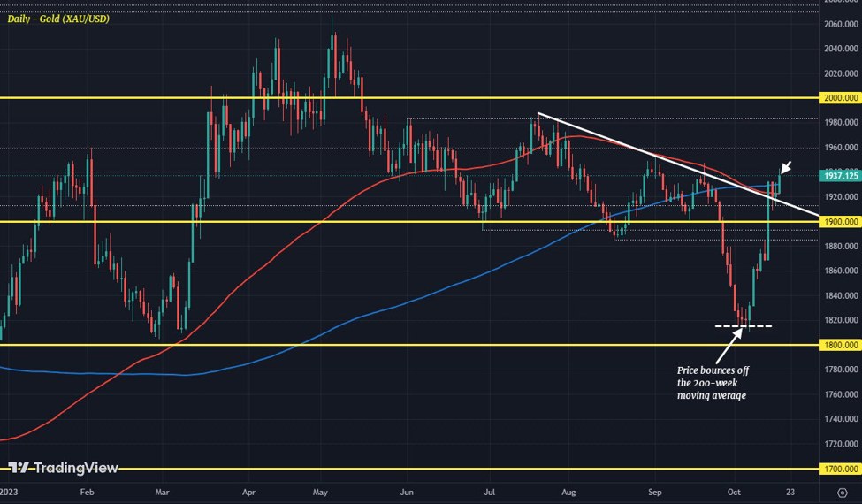Click the Sep label on time axis
The image size is (862, 504).
point(654,492)
